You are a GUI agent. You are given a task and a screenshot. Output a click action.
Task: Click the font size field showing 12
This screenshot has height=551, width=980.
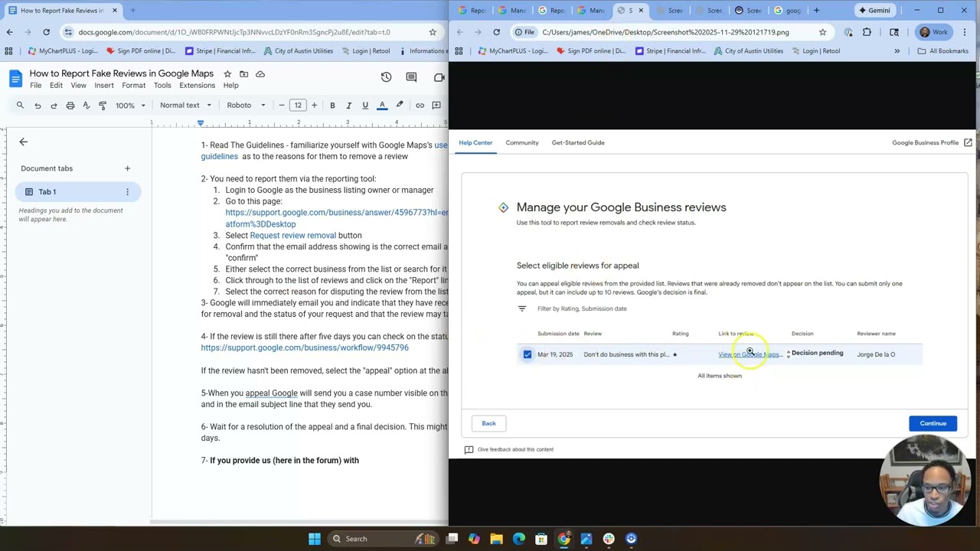click(x=297, y=106)
